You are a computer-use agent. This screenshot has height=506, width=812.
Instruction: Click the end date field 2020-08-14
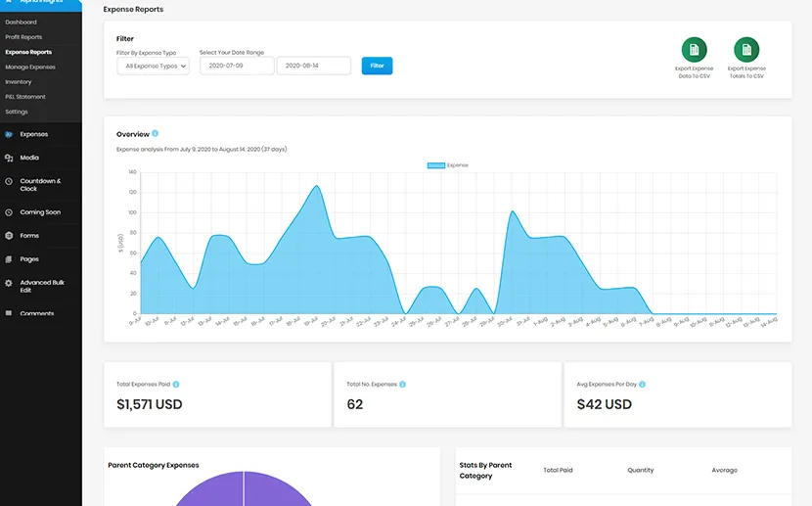coord(314,66)
